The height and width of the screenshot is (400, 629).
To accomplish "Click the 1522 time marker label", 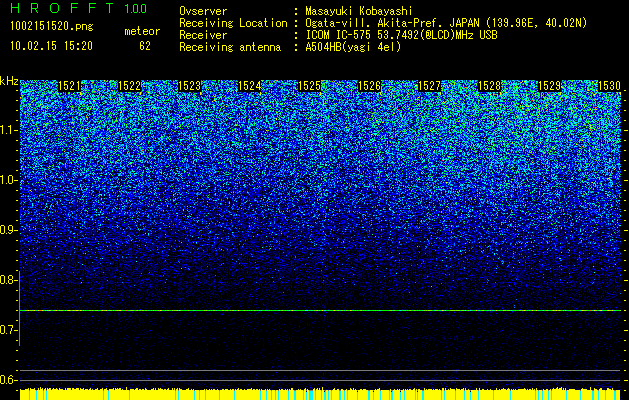I will (x=130, y=86).
